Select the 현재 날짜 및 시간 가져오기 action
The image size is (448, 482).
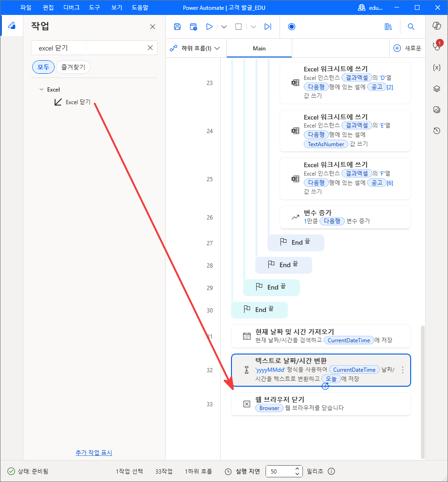[x=321, y=336]
